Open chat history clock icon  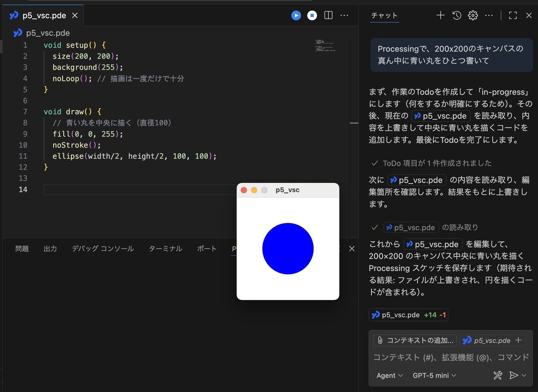[456, 16]
